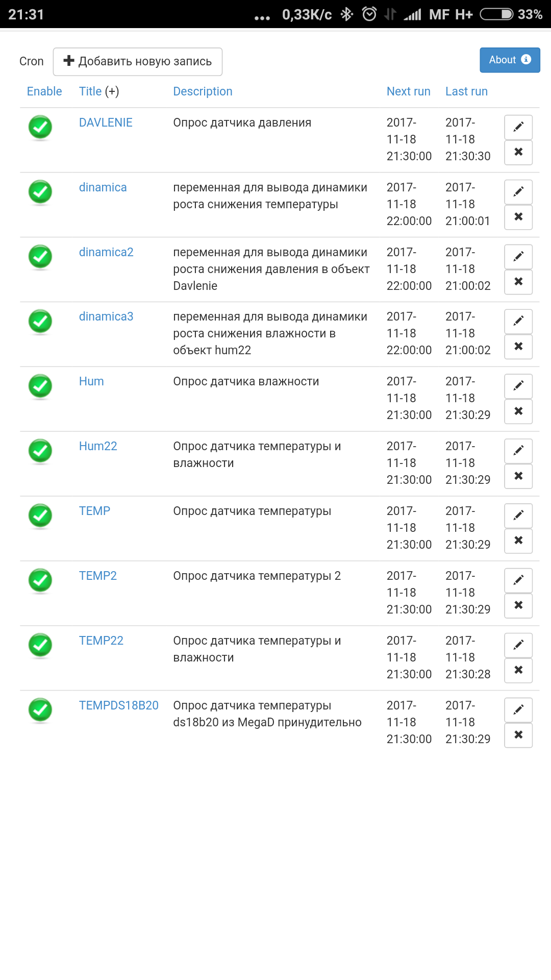
Task: Delete the Hum22 cron entry
Action: tap(518, 476)
